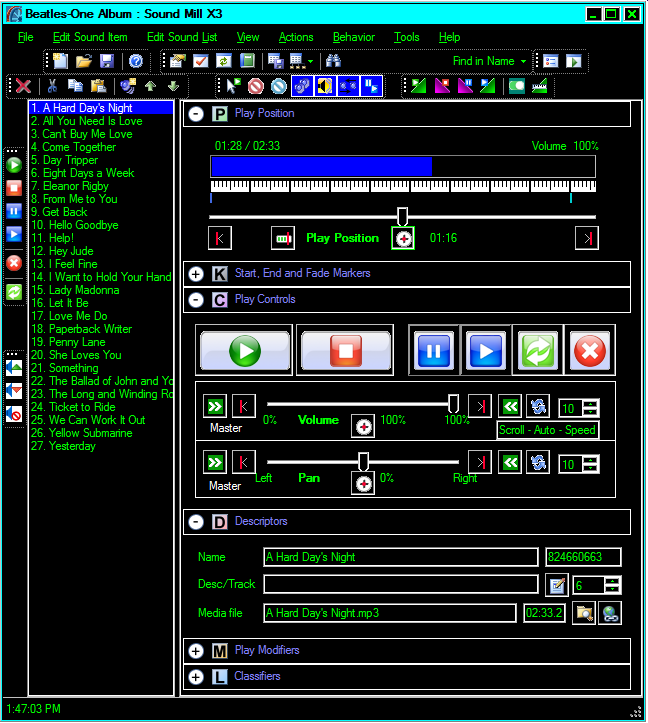Save the sound list with floppy icon

click(107, 61)
